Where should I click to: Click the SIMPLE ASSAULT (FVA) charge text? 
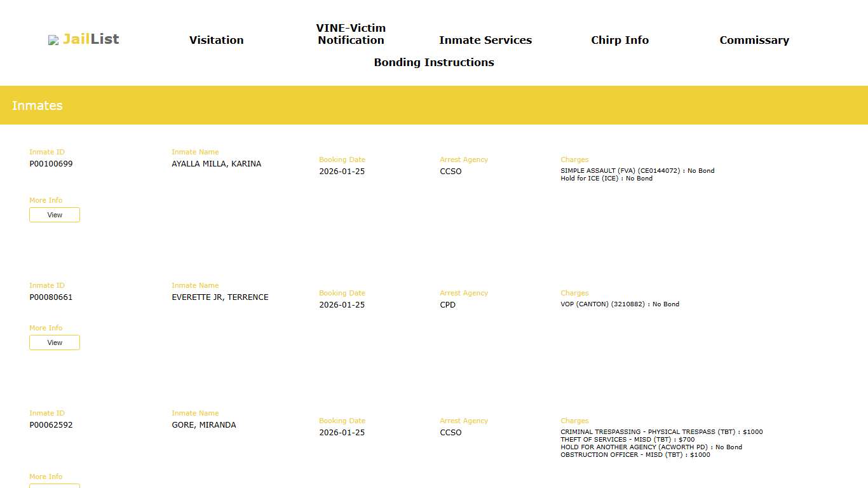pyautogui.click(x=637, y=171)
